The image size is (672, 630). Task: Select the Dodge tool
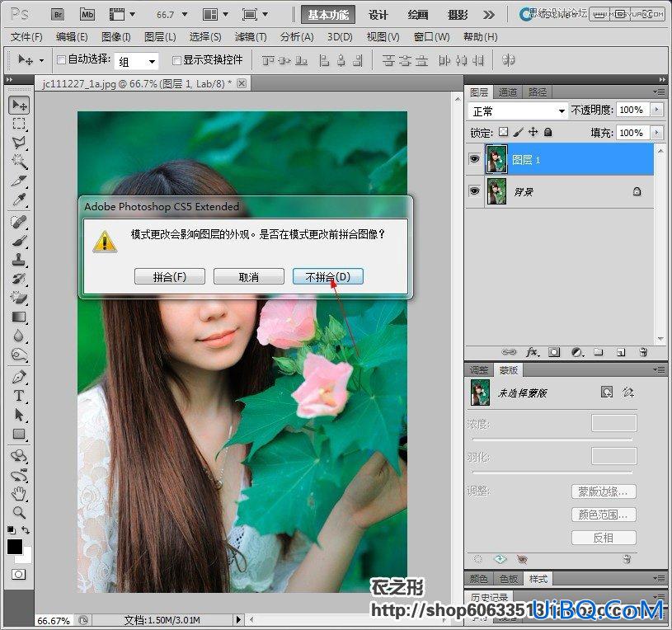[19, 355]
